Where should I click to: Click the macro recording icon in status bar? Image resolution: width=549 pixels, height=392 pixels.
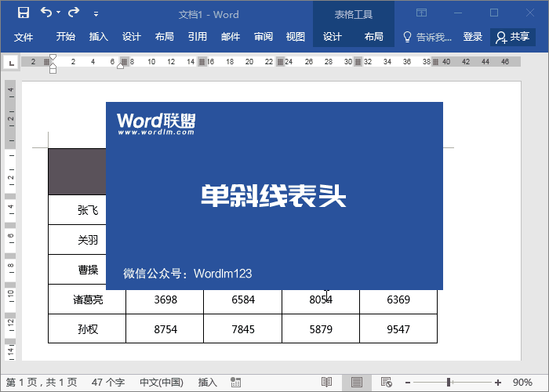[235, 383]
